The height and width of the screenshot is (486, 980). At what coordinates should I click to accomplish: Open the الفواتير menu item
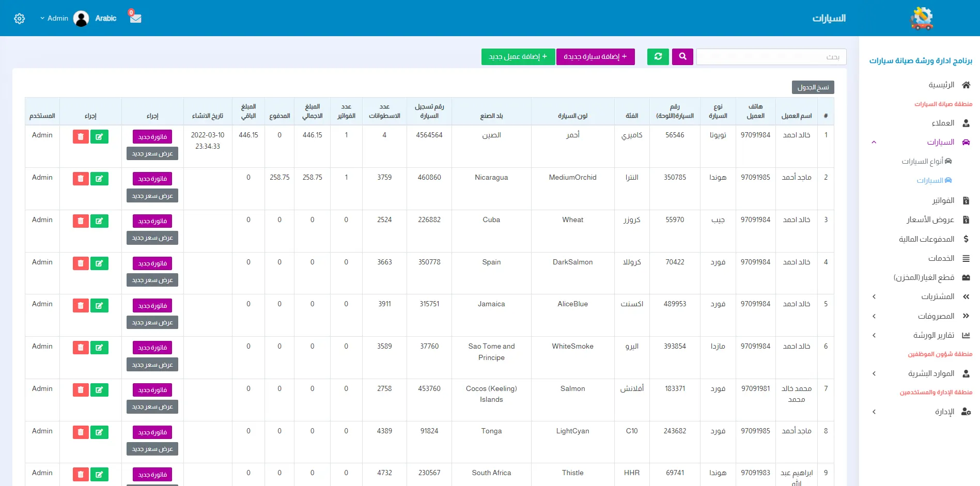943,200
